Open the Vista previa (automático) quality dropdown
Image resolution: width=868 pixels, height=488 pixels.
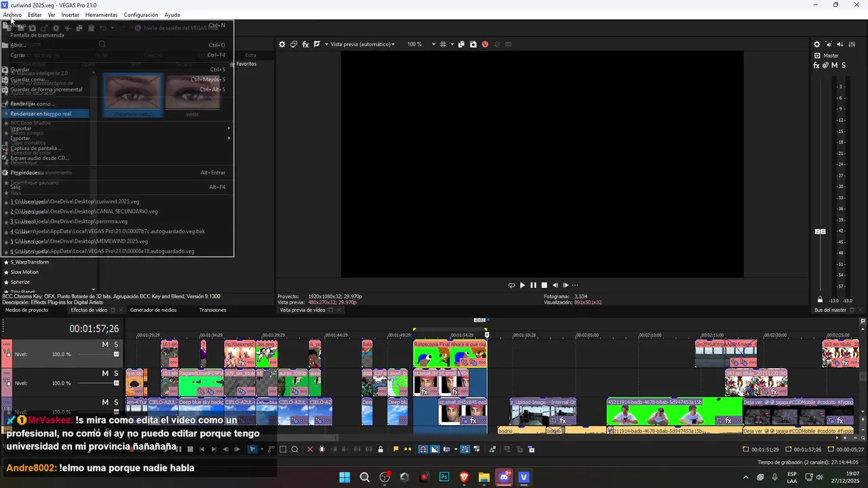[x=363, y=44]
